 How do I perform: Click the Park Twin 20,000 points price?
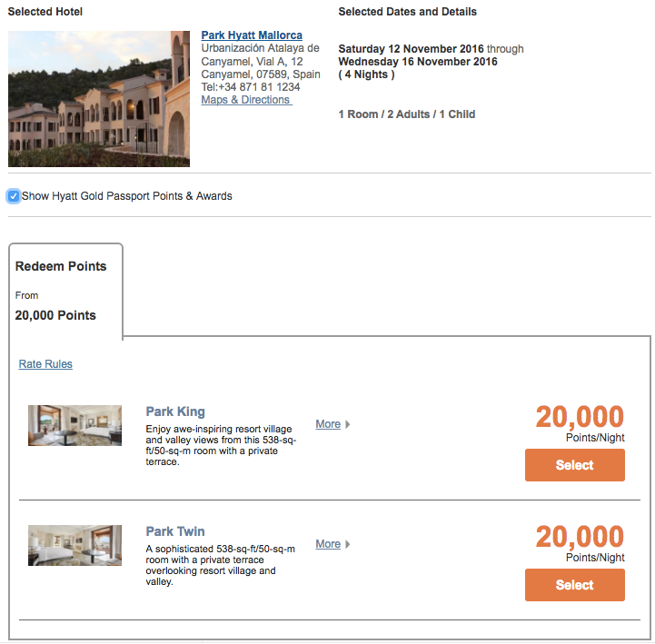coord(580,536)
